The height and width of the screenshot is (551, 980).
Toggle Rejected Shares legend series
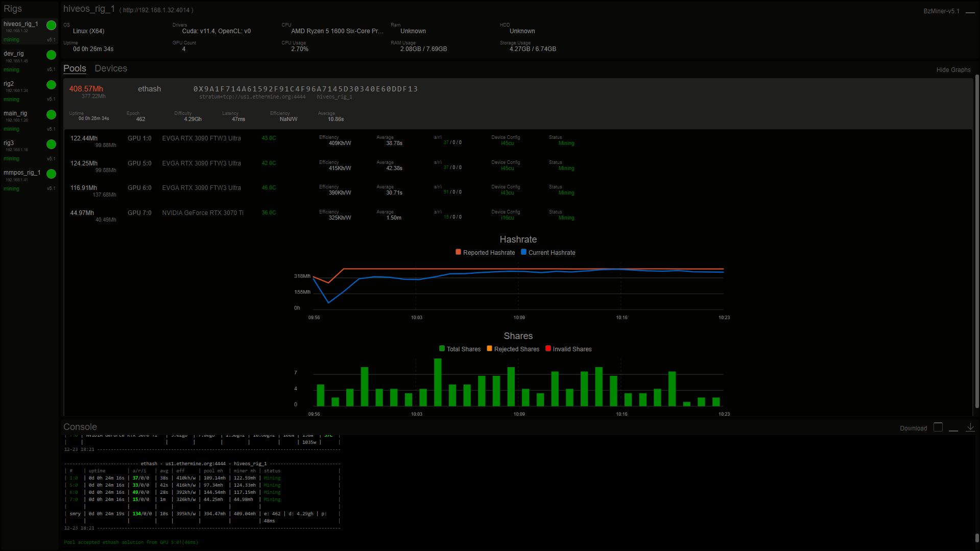point(513,349)
